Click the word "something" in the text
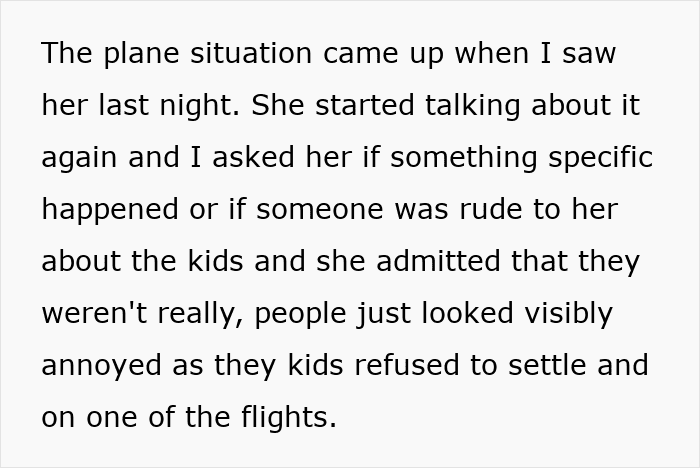This screenshot has height=468, width=700. point(463,159)
